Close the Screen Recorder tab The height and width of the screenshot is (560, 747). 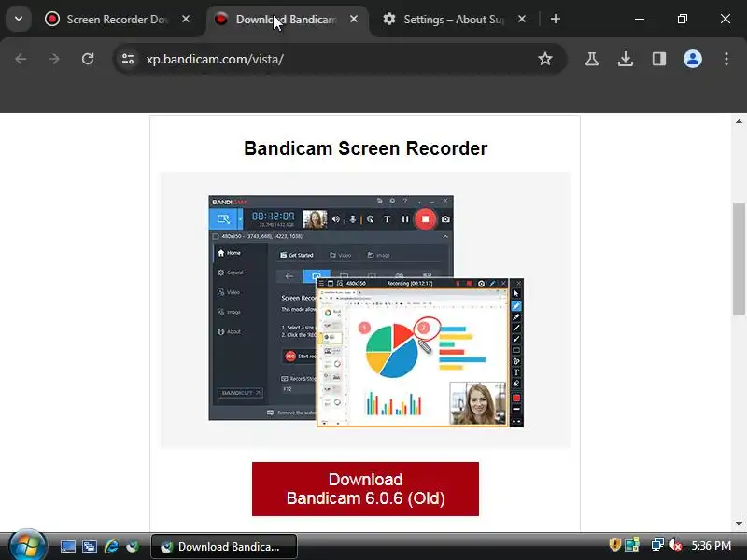186,19
